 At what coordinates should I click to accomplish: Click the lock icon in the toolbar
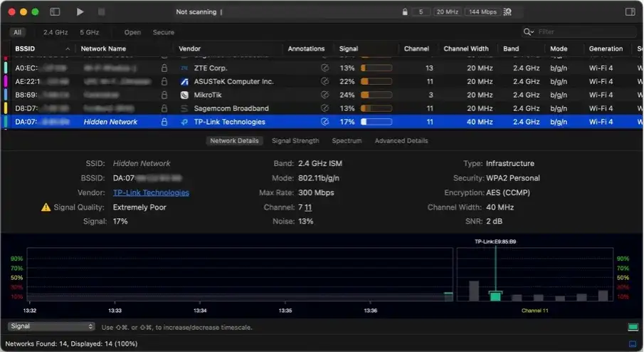(405, 12)
